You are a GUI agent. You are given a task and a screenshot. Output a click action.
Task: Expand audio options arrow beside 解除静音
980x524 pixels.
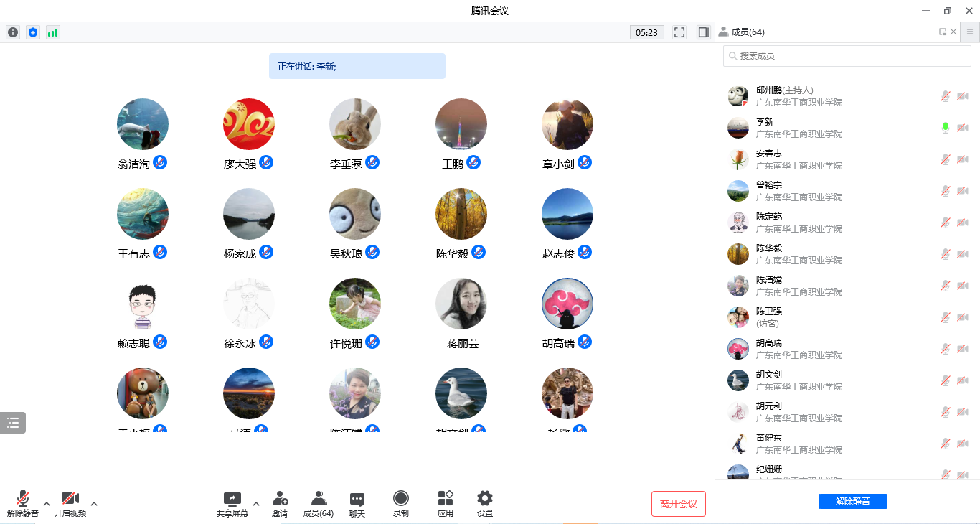47,504
